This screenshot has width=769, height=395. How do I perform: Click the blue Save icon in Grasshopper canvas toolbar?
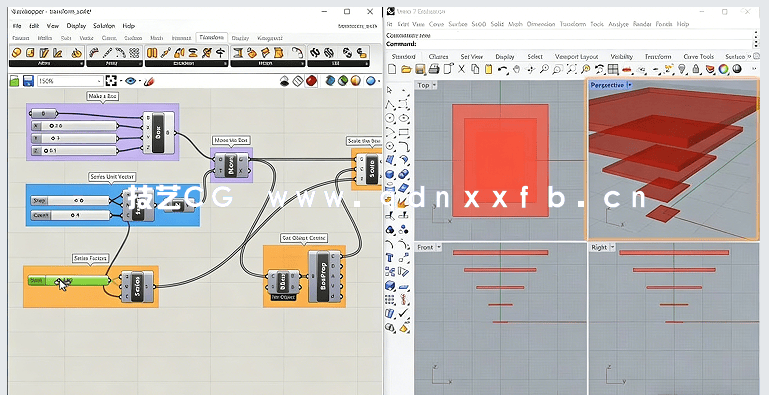point(28,81)
